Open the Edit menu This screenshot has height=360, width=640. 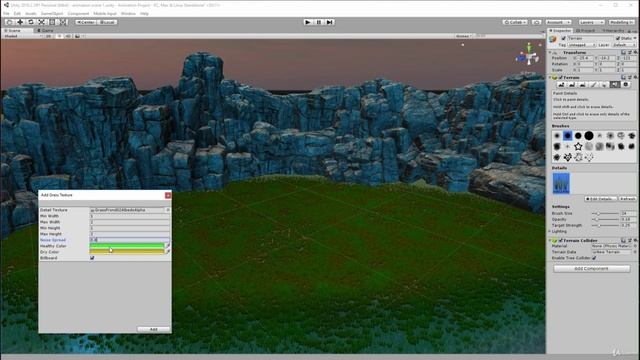(17, 13)
